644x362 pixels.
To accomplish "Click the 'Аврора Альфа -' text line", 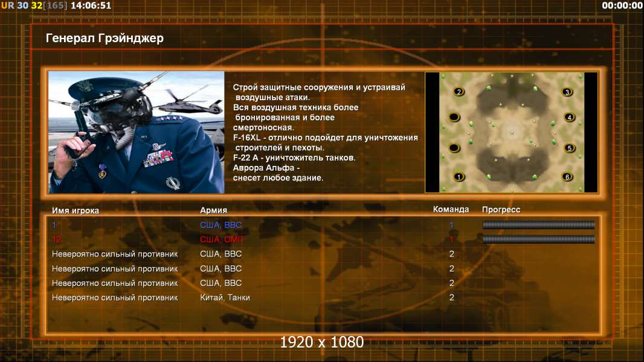I will pos(266,168).
